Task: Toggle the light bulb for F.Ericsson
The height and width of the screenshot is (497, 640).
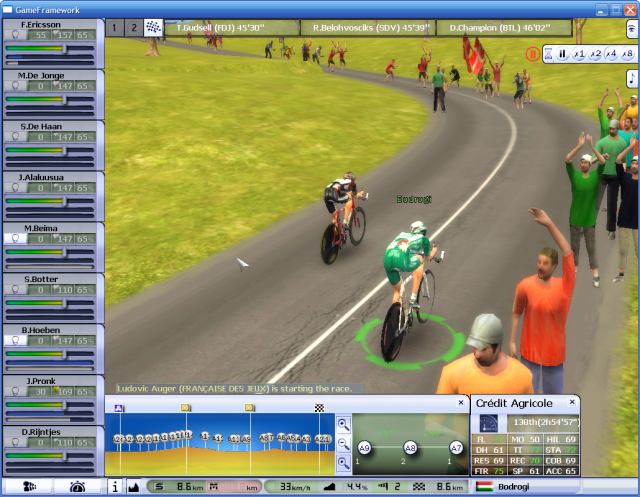Action: 17,34
